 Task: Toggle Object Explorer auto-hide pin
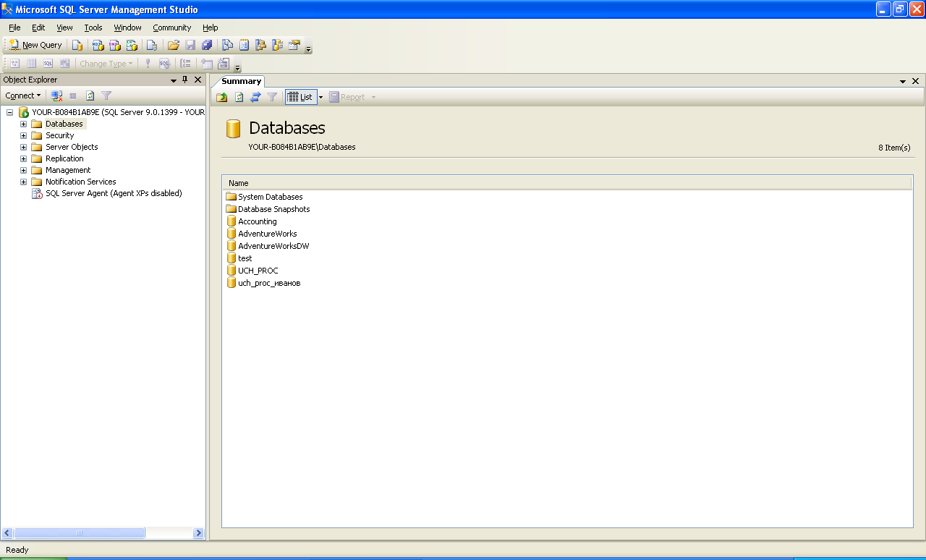185,80
